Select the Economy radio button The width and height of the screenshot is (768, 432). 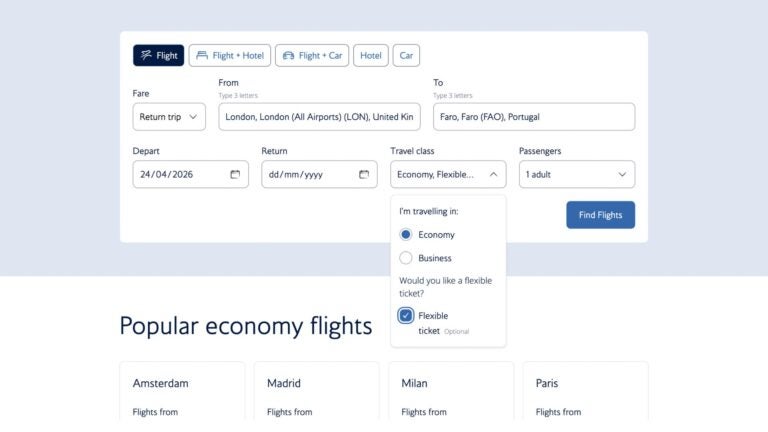coord(406,234)
